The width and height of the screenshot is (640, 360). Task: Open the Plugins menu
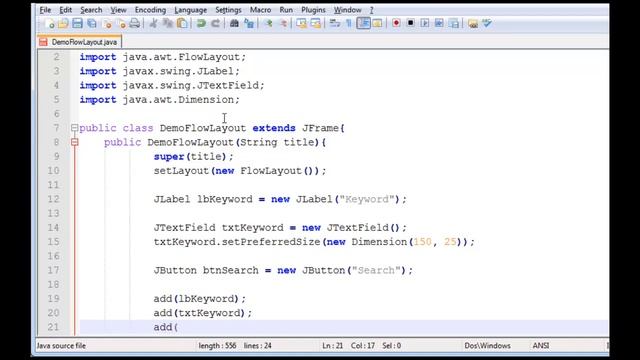coord(313,10)
